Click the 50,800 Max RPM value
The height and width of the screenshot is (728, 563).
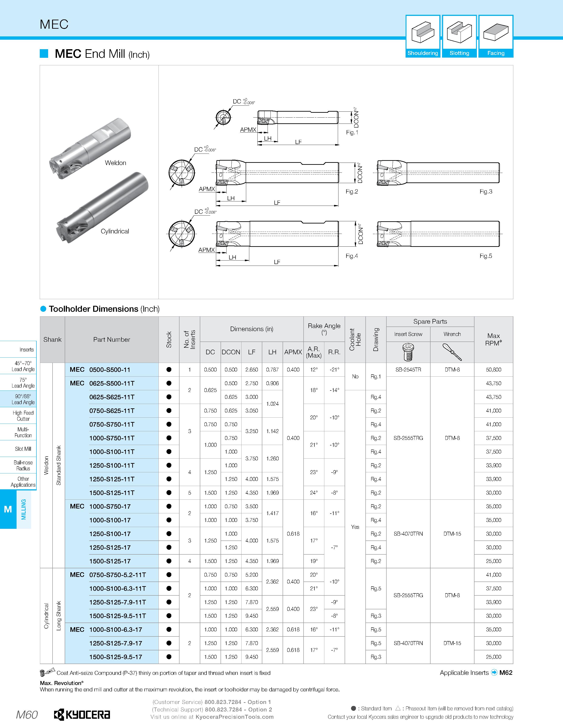494,370
